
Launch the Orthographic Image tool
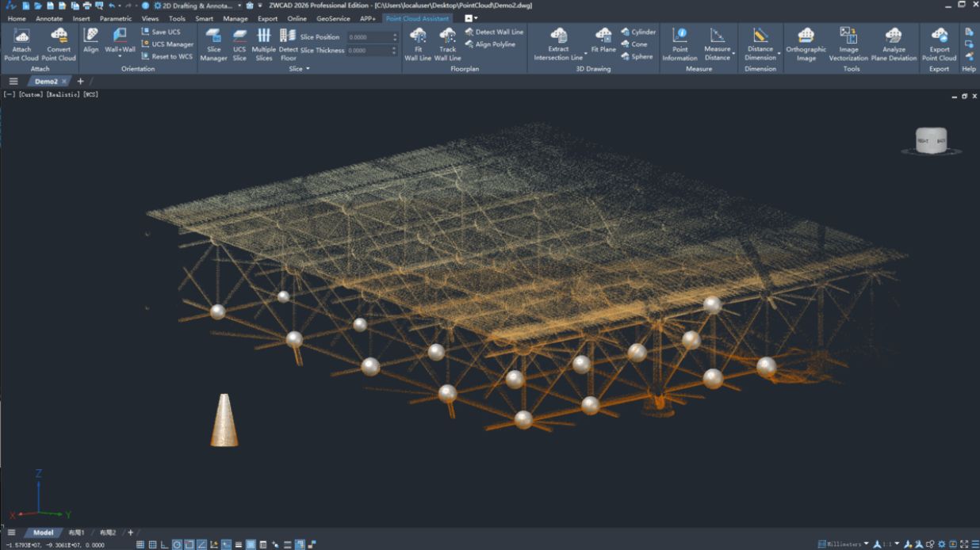point(806,36)
